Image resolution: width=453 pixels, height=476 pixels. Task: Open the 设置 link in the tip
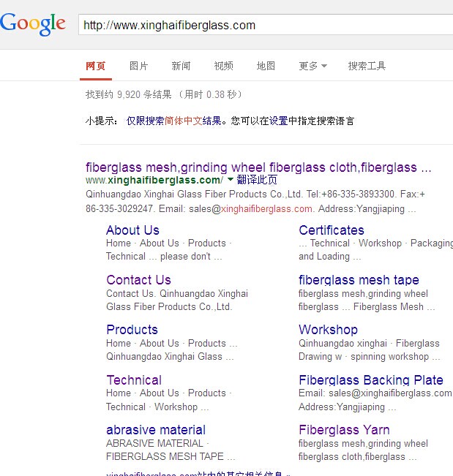point(278,121)
